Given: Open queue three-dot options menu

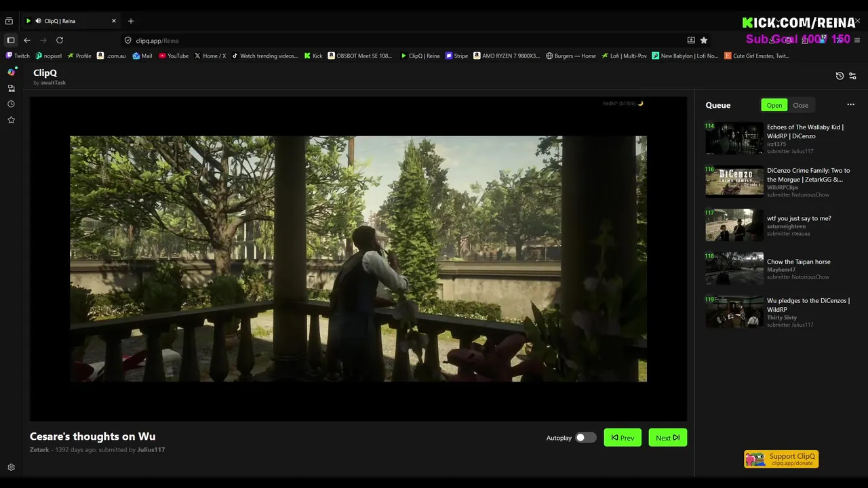Looking at the screenshot, I should (850, 105).
